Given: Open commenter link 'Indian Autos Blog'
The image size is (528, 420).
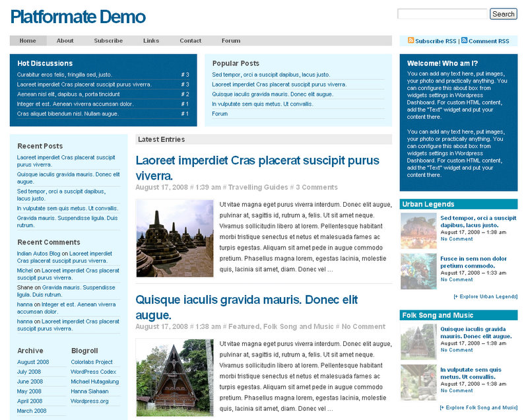Looking at the screenshot, I should [38, 254].
